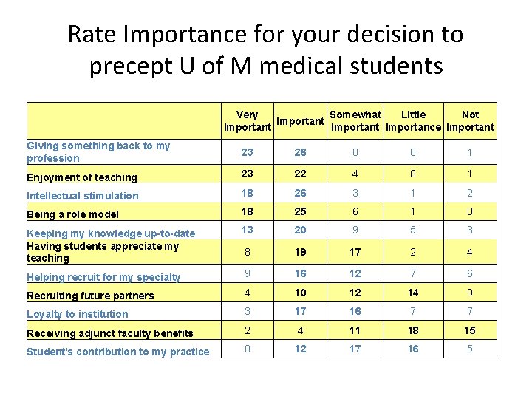This screenshot has height=399, width=532.
Task: Click the "Enjoyment of teaching" row label
Action: click(x=82, y=177)
